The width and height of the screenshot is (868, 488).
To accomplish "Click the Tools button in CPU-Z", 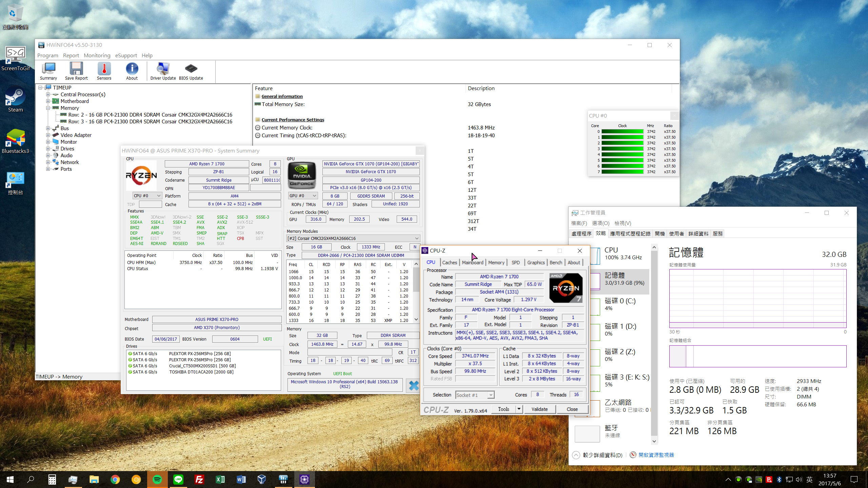I will [504, 409].
